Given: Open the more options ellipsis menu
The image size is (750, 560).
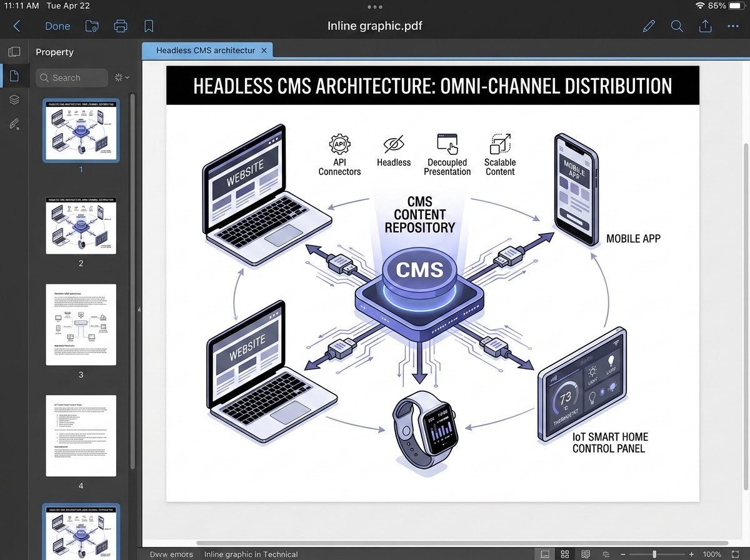Looking at the screenshot, I should coord(733,26).
